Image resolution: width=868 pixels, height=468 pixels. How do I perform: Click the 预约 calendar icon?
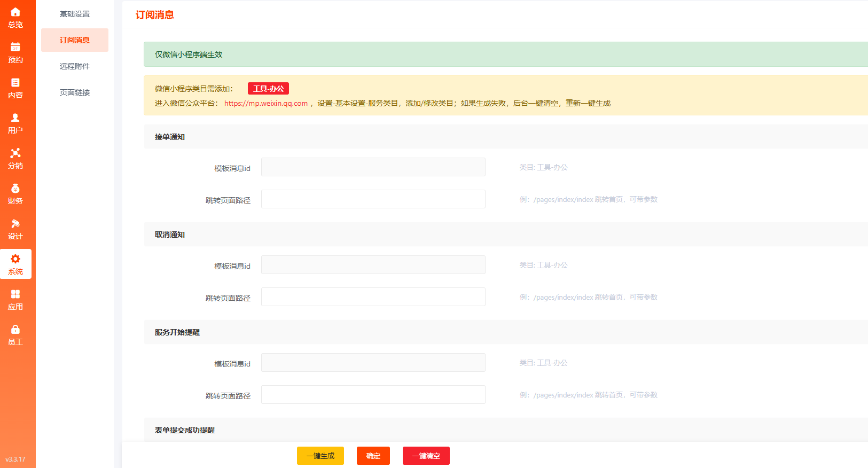15,48
